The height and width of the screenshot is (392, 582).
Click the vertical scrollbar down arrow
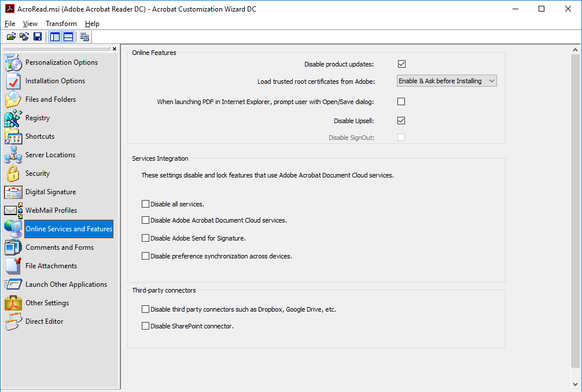[575, 384]
